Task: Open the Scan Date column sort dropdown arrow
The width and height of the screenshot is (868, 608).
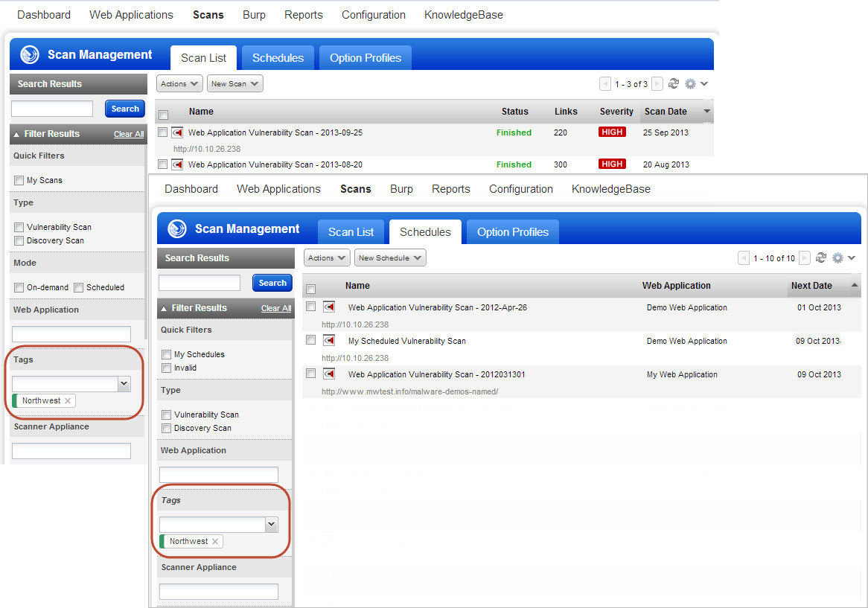Action: (707, 111)
